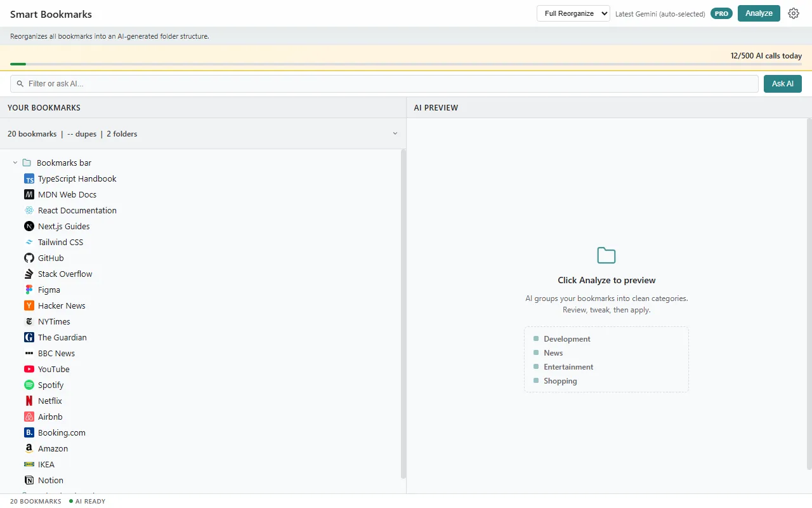Click the Tailwind CSS favicon
812x508 pixels.
click(29, 243)
